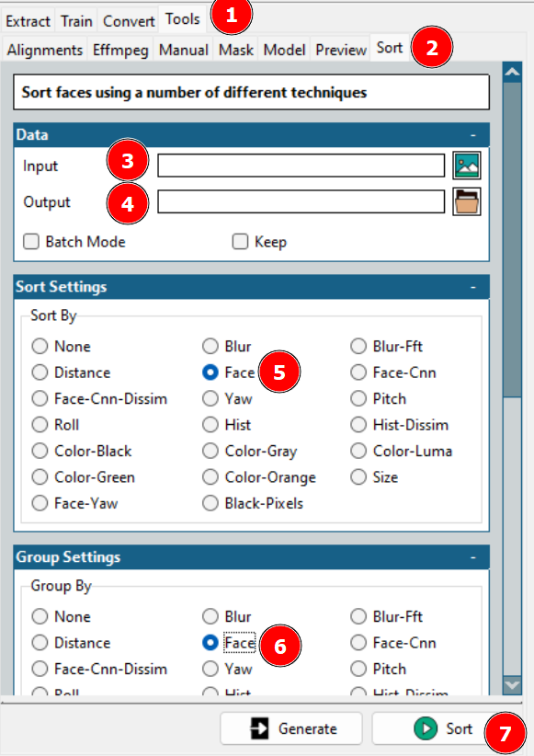Collapse the Data section header
534x756 pixels.
(x=472, y=135)
